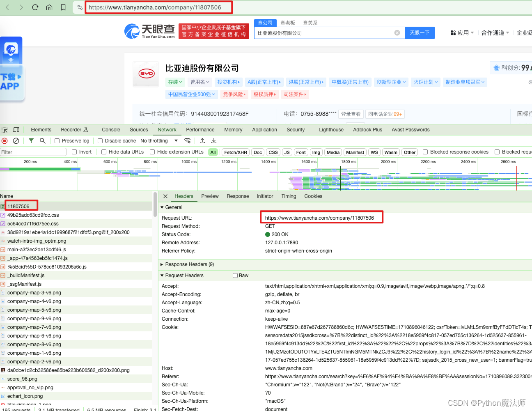
Task: Open the Sources tab
Action: click(x=139, y=130)
